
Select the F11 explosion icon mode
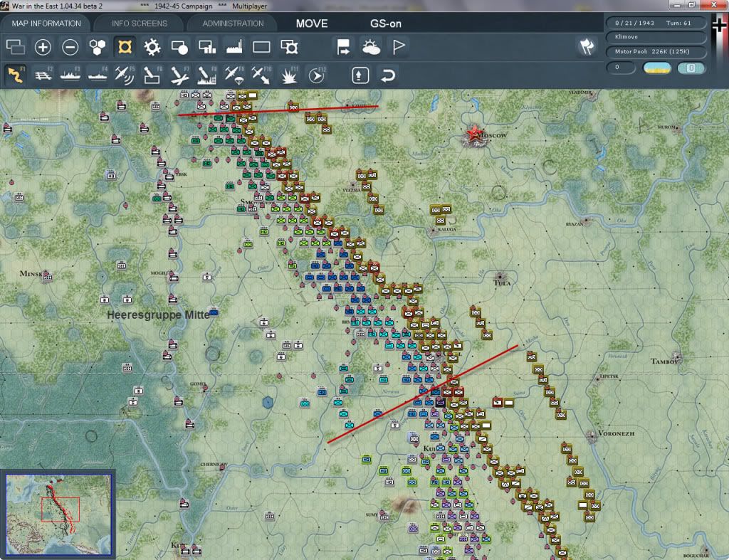click(x=289, y=75)
